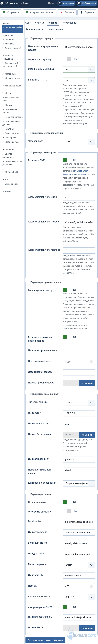This screenshot has width=98, height=644.
Task: Open Плагины settings in sidebar
Action: click(9, 129)
